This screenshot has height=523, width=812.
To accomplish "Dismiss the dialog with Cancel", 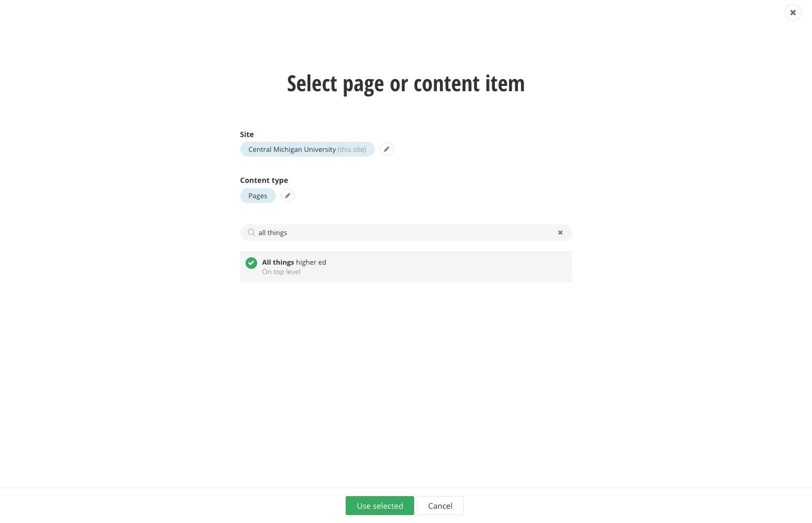I will (x=440, y=506).
